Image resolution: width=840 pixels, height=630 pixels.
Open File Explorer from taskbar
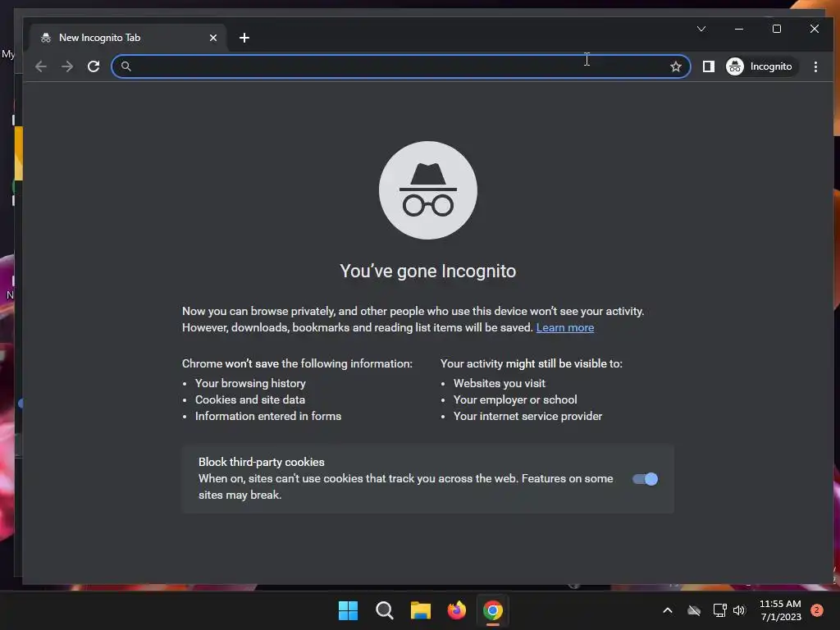421,610
